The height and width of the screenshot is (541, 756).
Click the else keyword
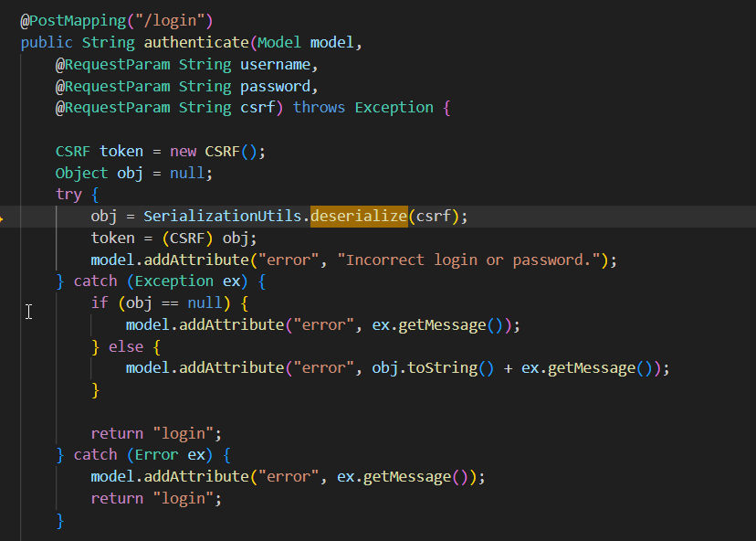click(126, 346)
